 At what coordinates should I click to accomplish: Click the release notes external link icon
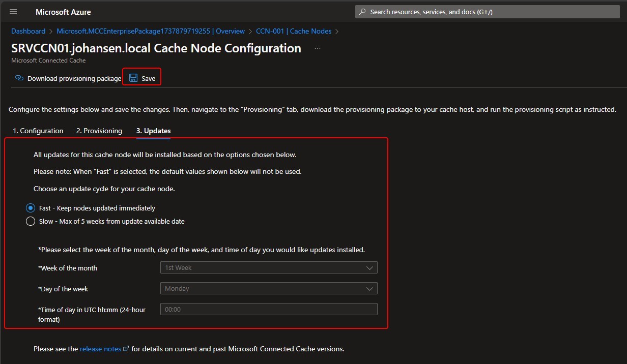[x=126, y=349]
